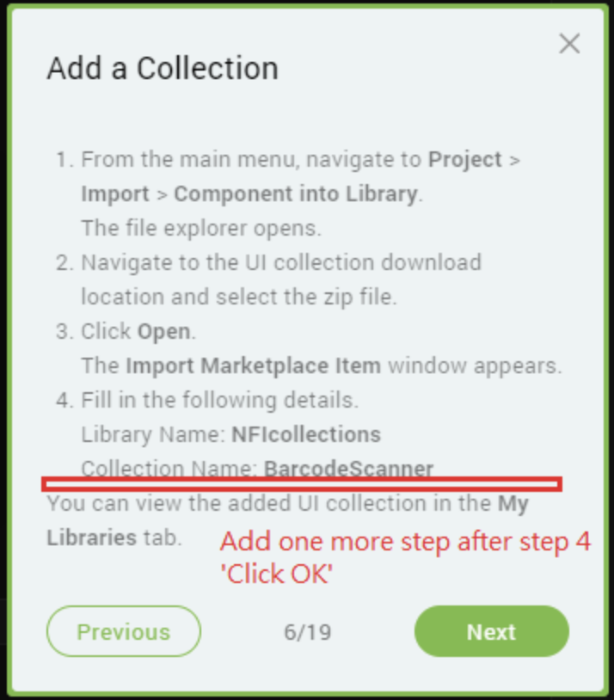The width and height of the screenshot is (614, 700).
Task: Click the Import Marketplace Item text
Action: point(253,365)
